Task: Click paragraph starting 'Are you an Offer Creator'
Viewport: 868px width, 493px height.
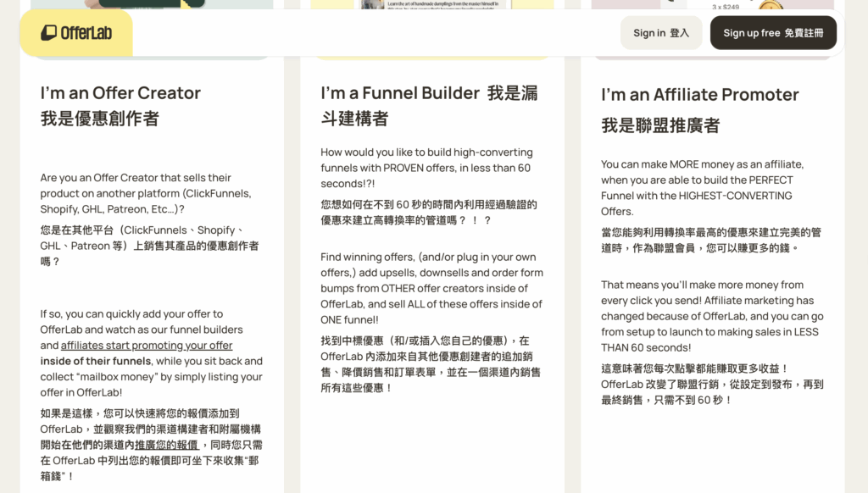Action: (x=146, y=193)
